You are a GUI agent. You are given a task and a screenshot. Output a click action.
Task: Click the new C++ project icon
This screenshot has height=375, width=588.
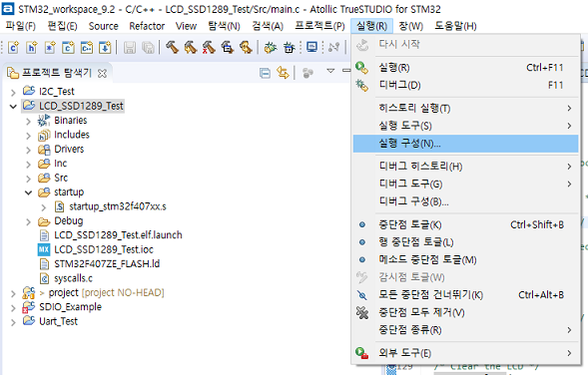[87, 48]
